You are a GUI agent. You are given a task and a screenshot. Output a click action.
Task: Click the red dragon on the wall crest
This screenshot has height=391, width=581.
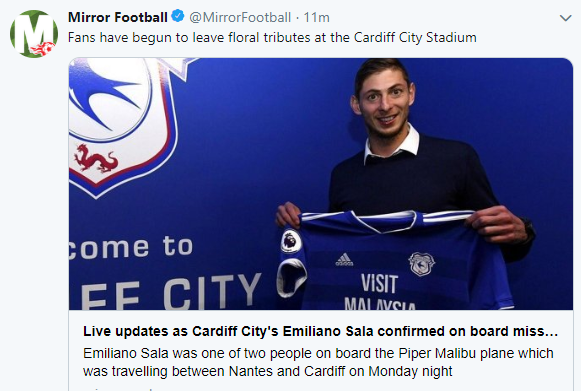96,159
